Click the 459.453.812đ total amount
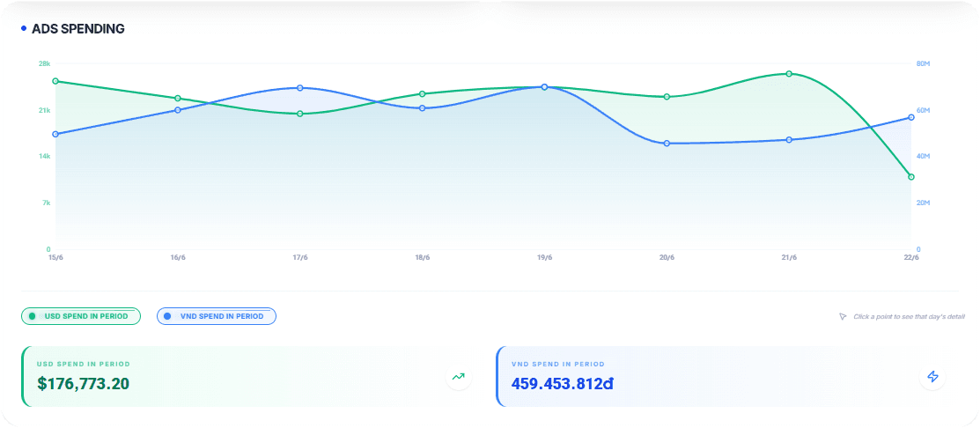 tap(563, 383)
